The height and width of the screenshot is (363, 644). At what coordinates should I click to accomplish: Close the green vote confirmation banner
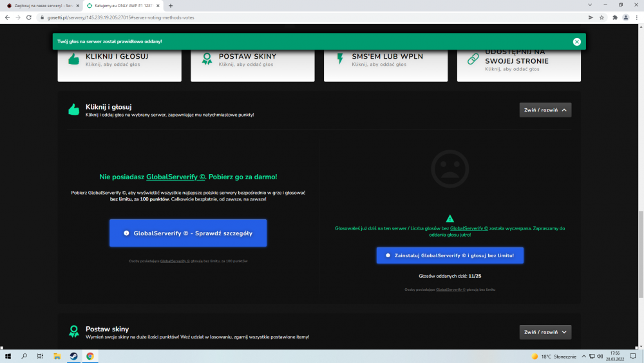click(576, 41)
